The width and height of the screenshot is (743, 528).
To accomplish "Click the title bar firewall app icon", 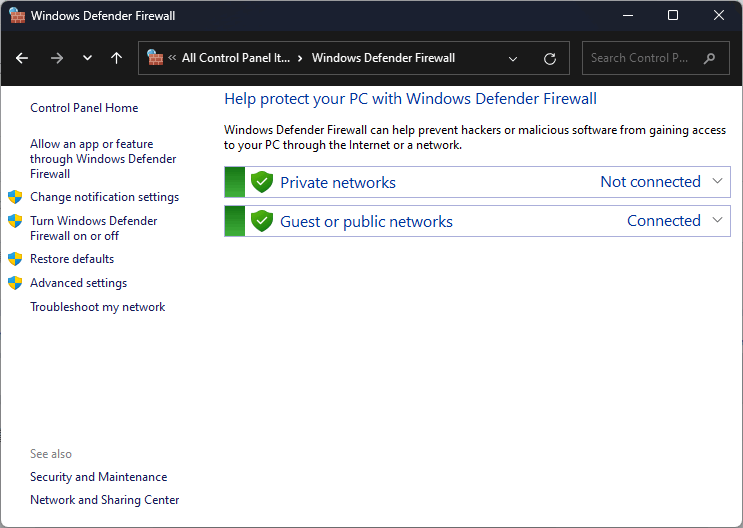I will (x=17, y=16).
